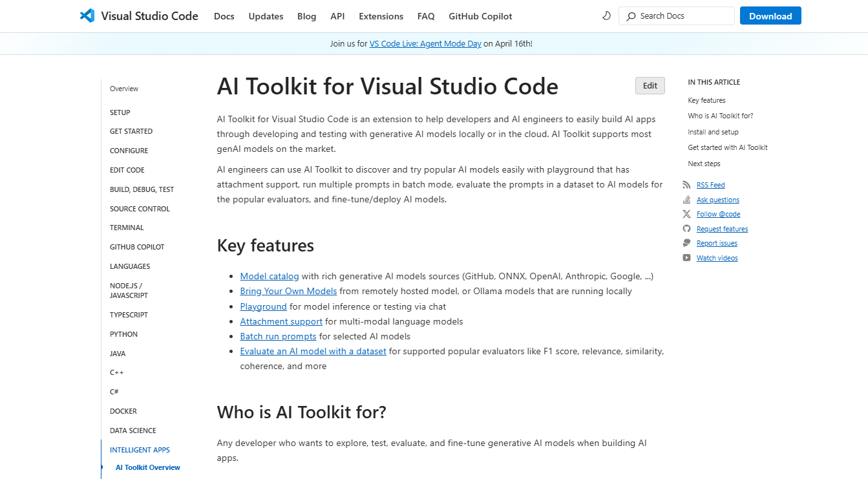Click the Ask questions chat icon
This screenshot has width=868, height=479.
click(x=686, y=200)
